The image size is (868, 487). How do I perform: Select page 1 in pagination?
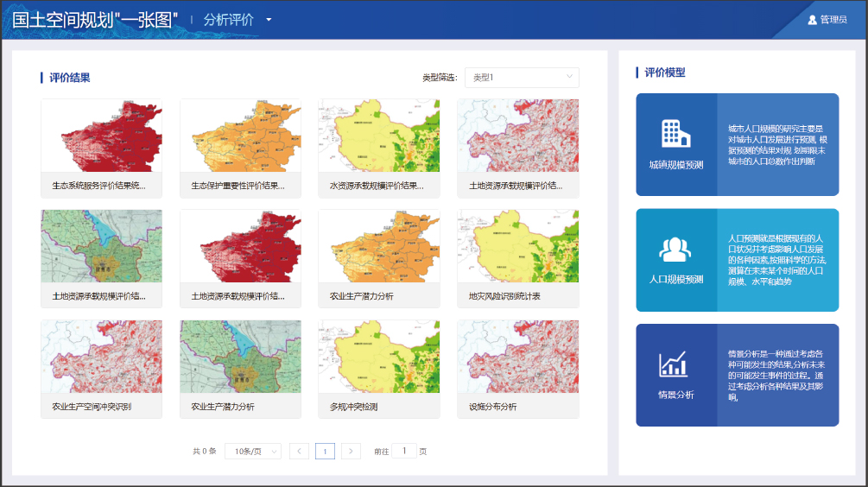325,452
